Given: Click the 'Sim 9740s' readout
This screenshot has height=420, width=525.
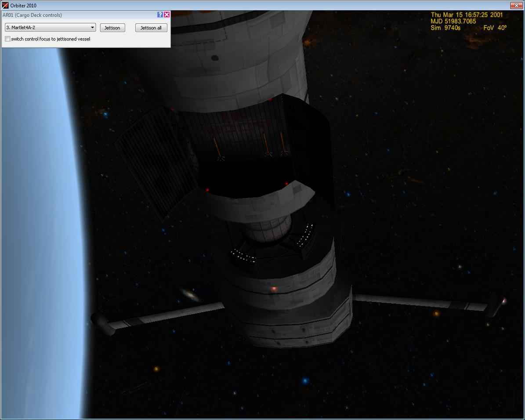Looking at the screenshot, I should point(445,28).
